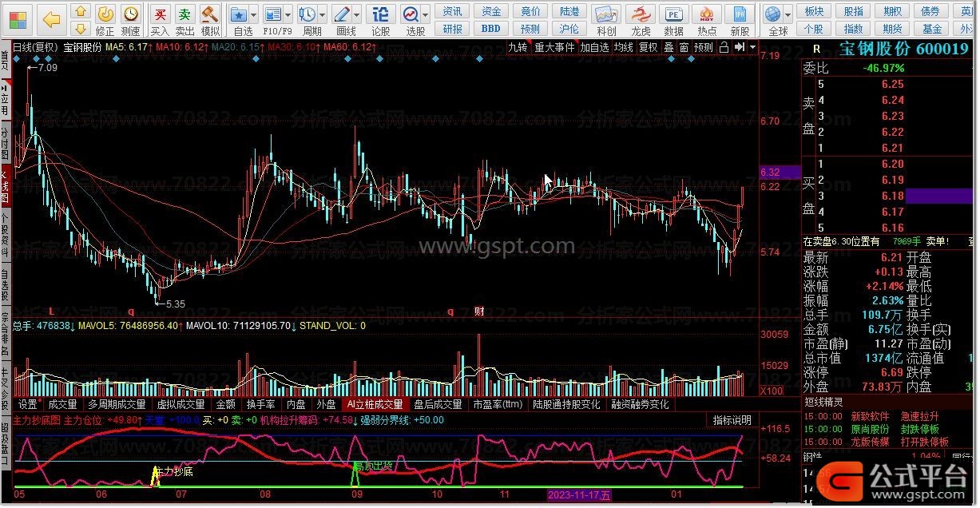Expand the 自选 dropdown arrow
This screenshot has height=508, width=980.
pyautogui.click(x=254, y=14)
